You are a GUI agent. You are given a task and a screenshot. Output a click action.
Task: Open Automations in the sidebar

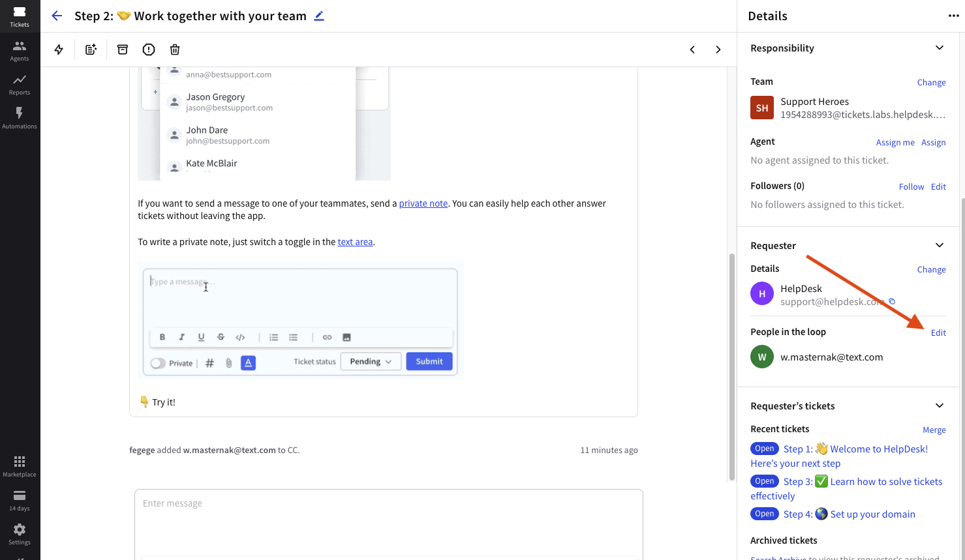point(20,118)
